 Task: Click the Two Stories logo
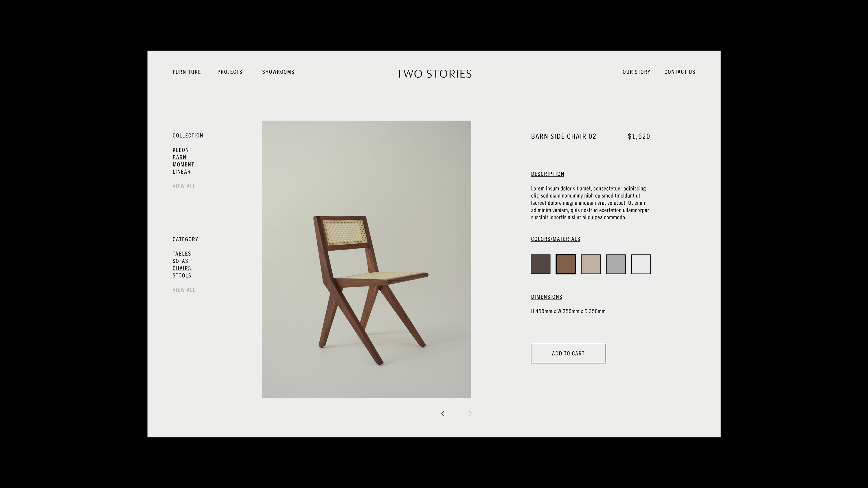[434, 74]
